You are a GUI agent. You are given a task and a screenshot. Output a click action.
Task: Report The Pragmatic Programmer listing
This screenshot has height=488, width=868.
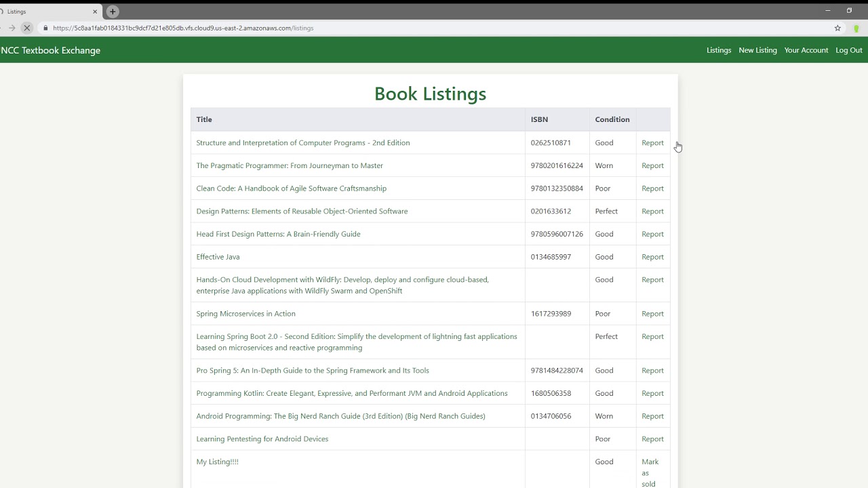coord(652,165)
